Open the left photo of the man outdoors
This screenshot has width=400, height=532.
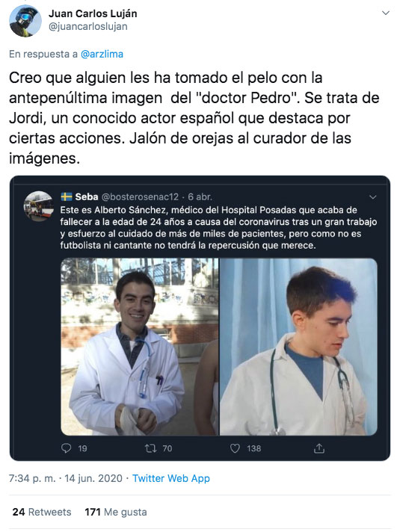[140, 347]
